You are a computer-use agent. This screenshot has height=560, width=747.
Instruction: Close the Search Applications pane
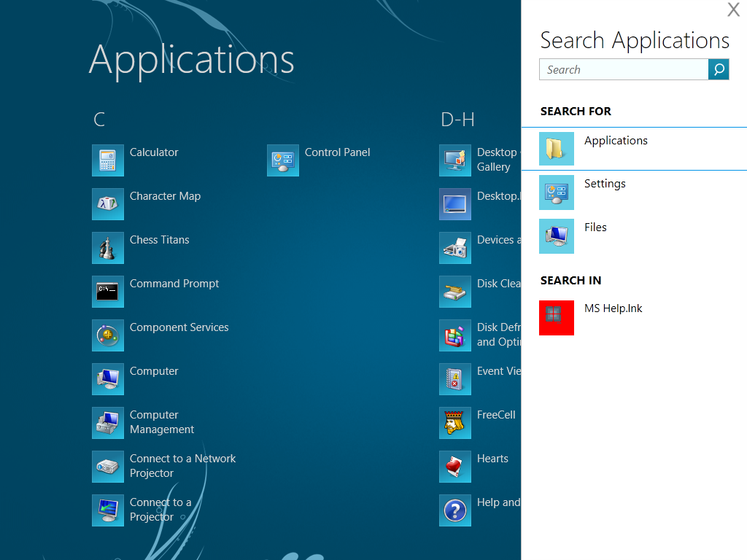[x=733, y=9]
